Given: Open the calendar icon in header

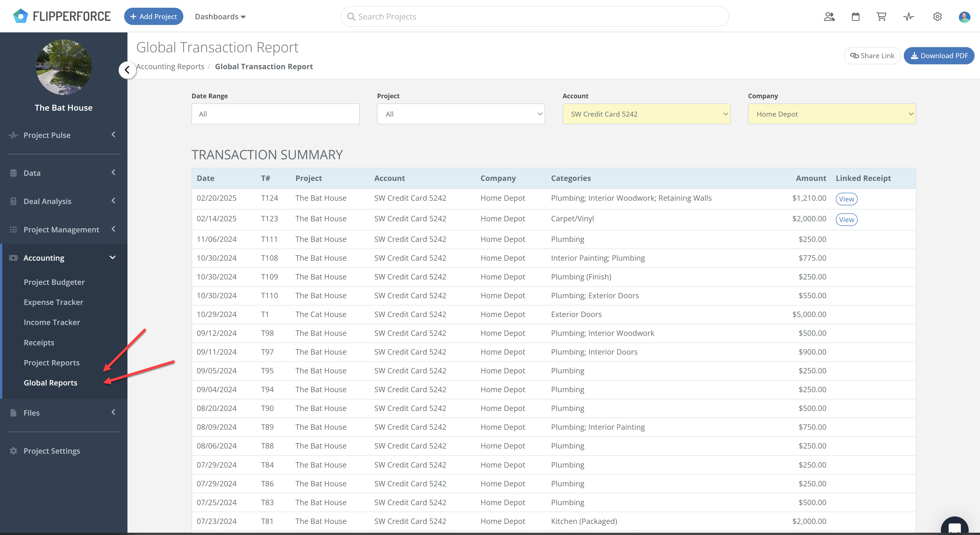Looking at the screenshot, I should (x=856, y=17).
